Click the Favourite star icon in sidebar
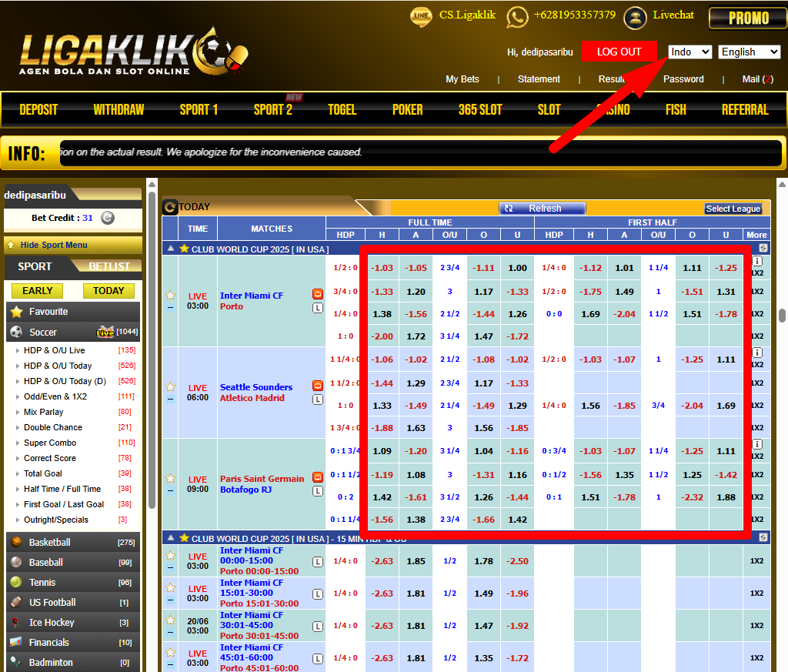Screen dimensions: 788x672 pos(17,312)
